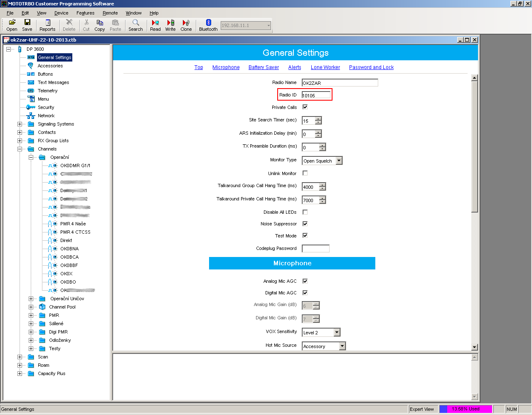Open Search with magnifier icon
This screenshot has height=415, width=532.
click(135, 25)
